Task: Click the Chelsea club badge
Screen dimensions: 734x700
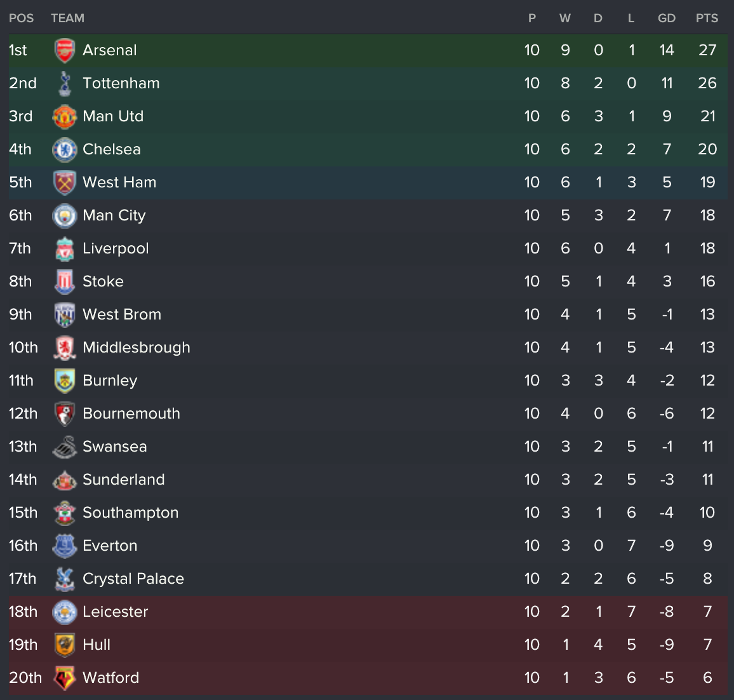Action: (x=65, y=149)
